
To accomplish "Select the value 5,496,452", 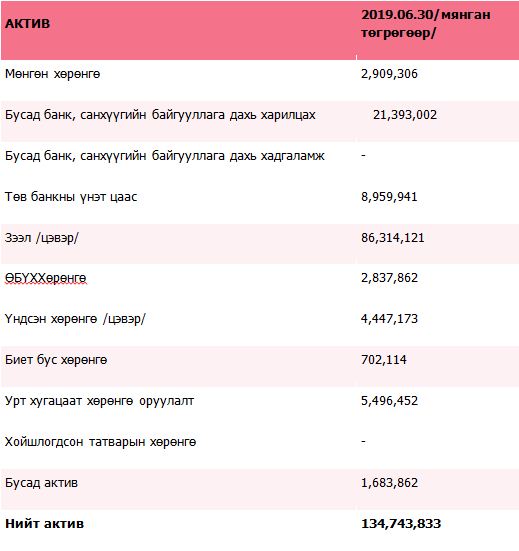I will (389, 401).
